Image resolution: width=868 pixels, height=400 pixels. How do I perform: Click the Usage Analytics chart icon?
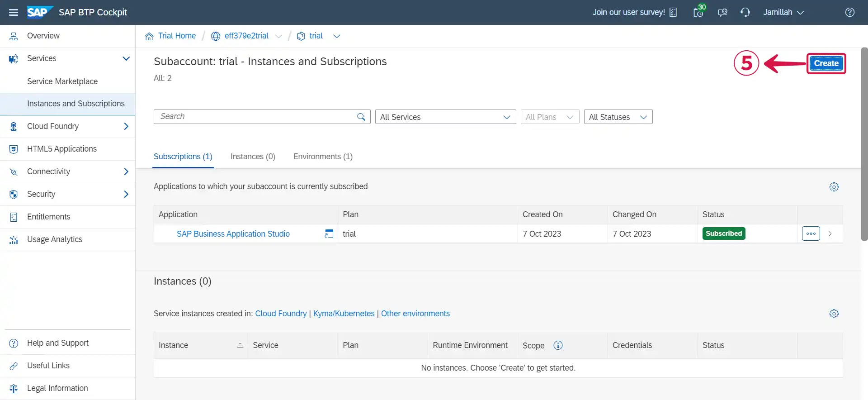click(14, 240)
